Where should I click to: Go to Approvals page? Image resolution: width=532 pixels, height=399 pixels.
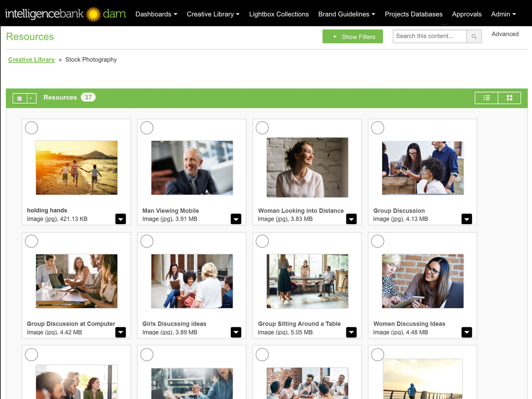click(x=467, y=14)
